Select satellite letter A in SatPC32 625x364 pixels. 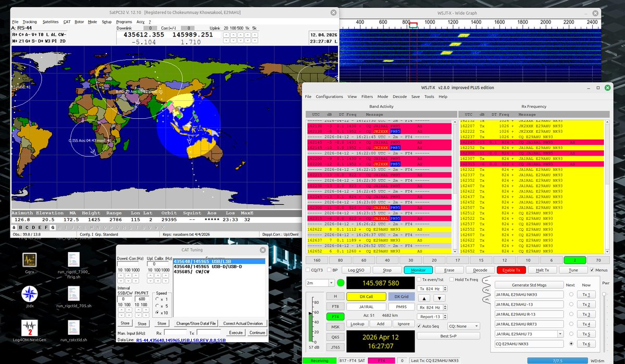(15, 227)
